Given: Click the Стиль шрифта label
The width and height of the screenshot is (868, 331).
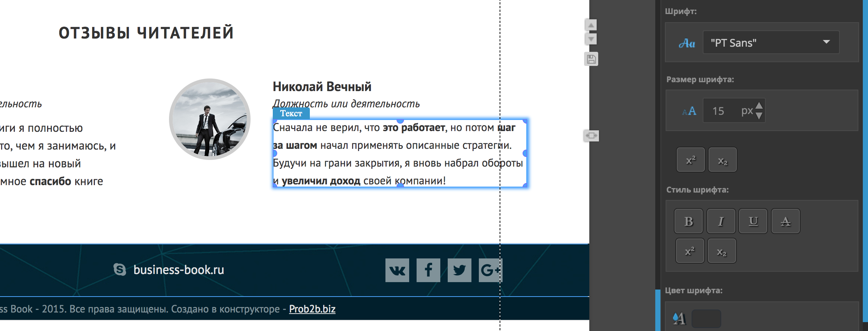Looking at the screenshot, I should [698, 190].
